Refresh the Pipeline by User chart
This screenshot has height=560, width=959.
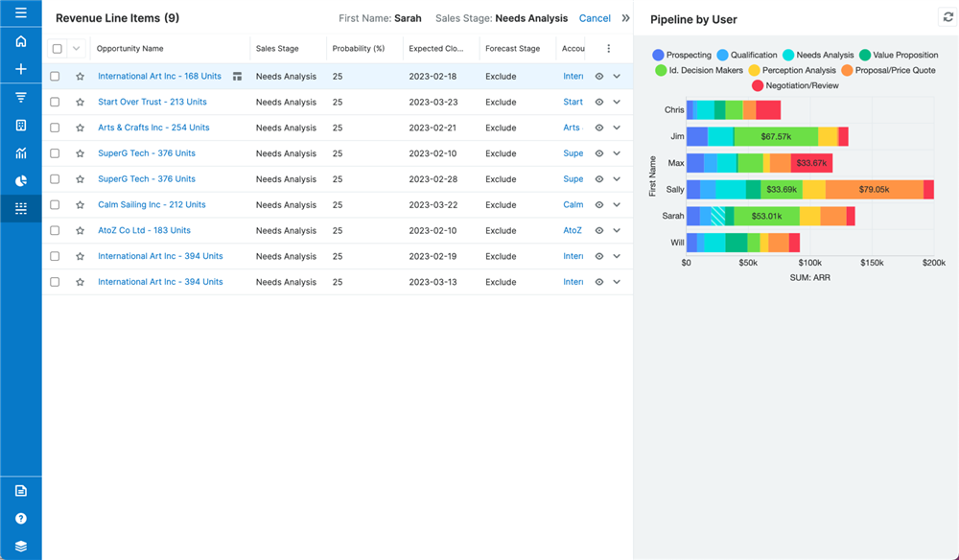[947, 16]
